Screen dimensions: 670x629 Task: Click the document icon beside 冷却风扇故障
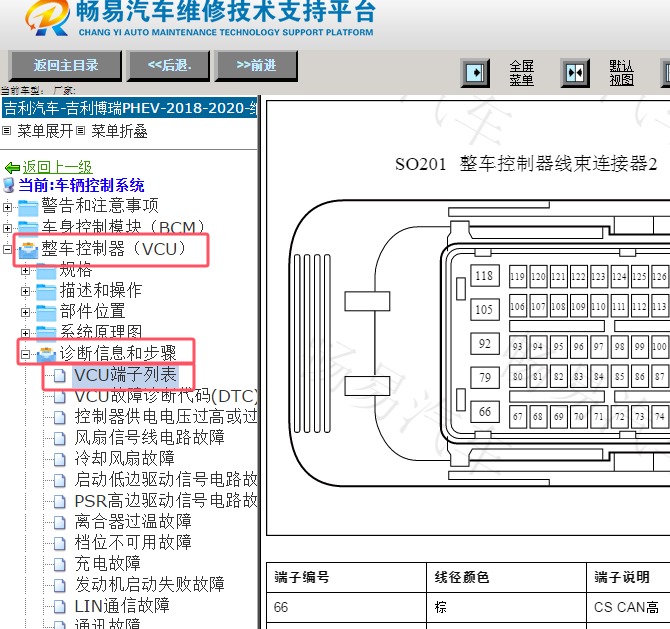pyautogui.click(x=60, y=459)
